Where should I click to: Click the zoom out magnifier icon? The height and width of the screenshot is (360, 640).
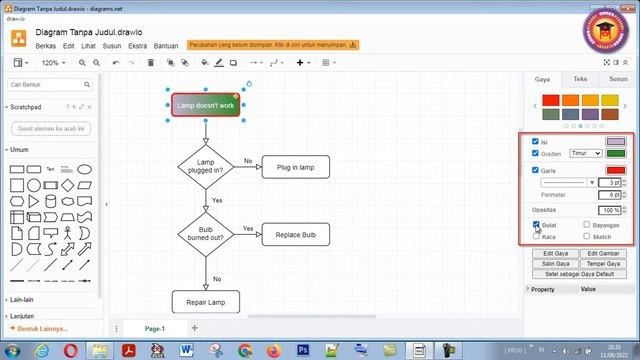(x=96, y=63)
